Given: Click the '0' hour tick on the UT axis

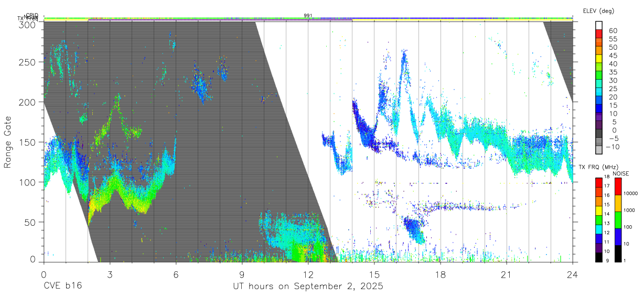Looking at the screenshot, I should click(44, 274).
